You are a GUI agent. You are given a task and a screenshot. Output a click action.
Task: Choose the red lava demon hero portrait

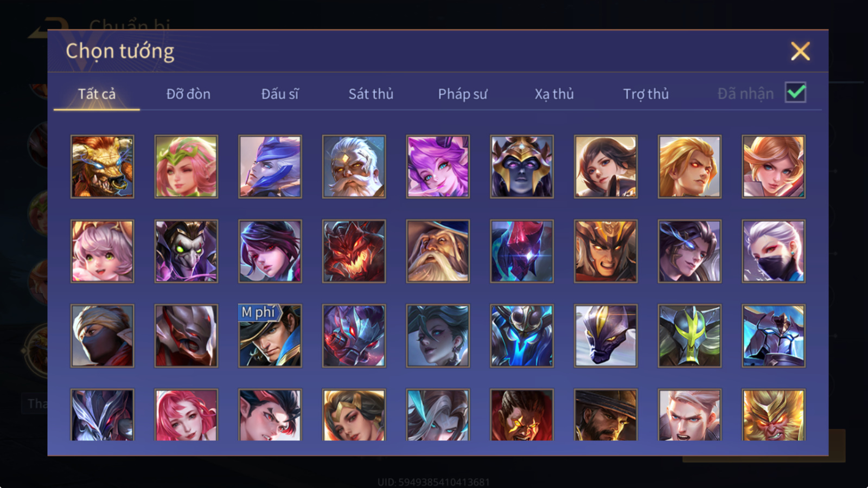354,251
